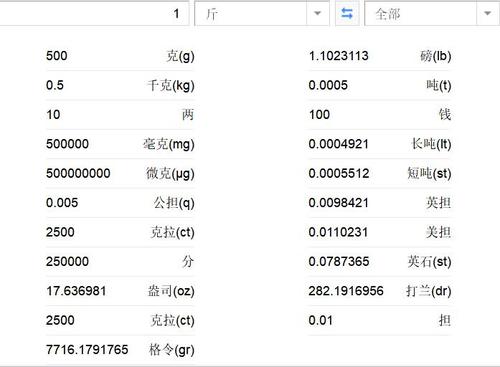This screenshot has height=367, width=500.
Task: Swap source and target units icon
Action: (347, 13)
